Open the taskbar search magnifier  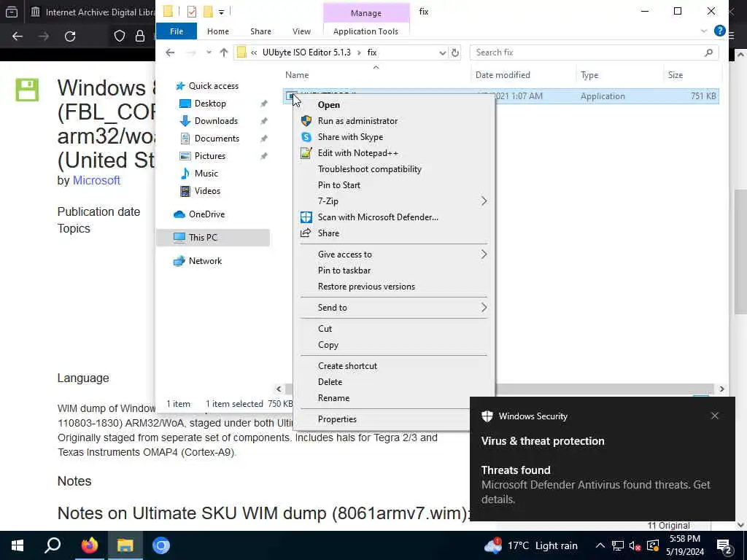coord(53,545)
